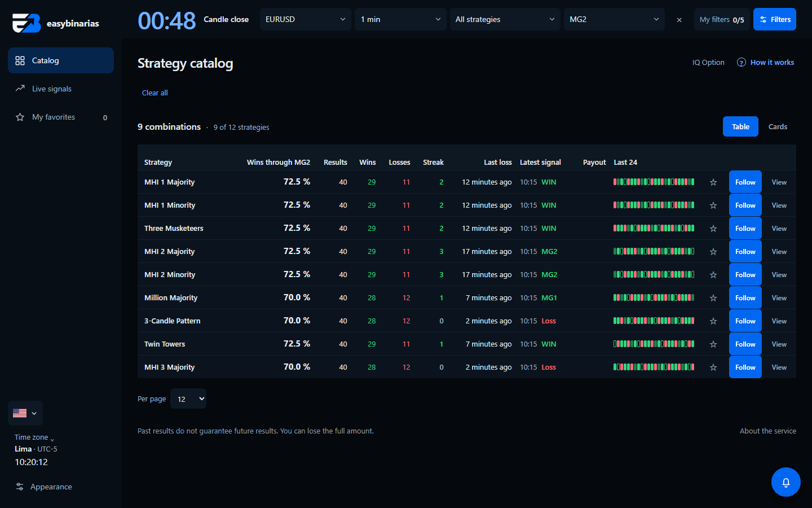Click the My favorites star icon in sidebar
This screenshot has width=812, height=508.
point(20,117)
